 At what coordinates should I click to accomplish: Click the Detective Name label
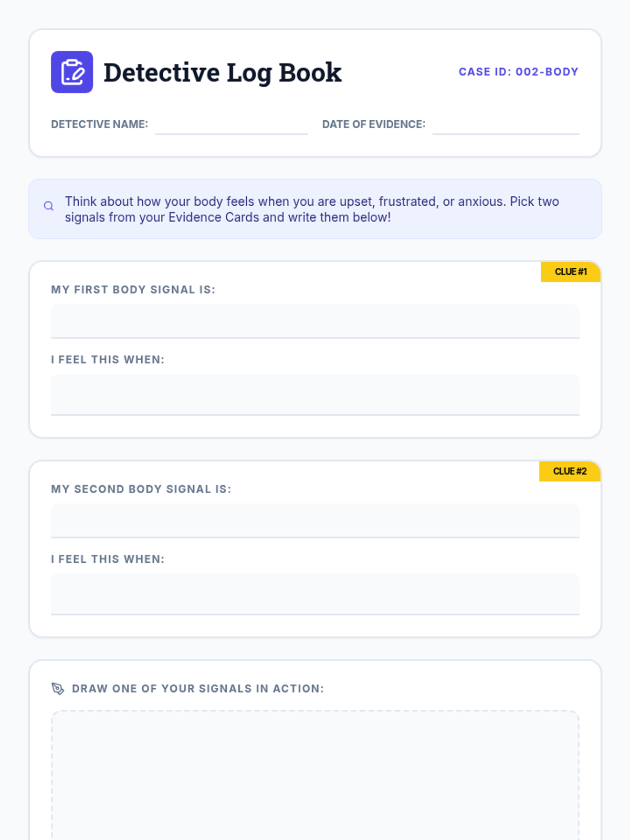pos(99,124)
